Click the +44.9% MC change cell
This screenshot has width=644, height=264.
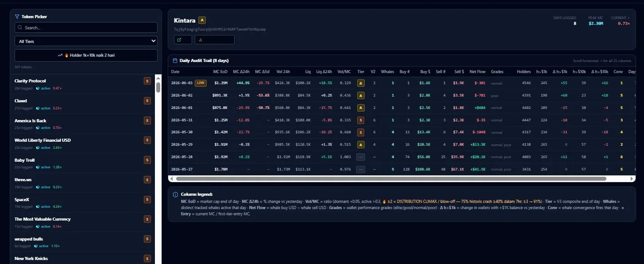(x=243, y=83)
